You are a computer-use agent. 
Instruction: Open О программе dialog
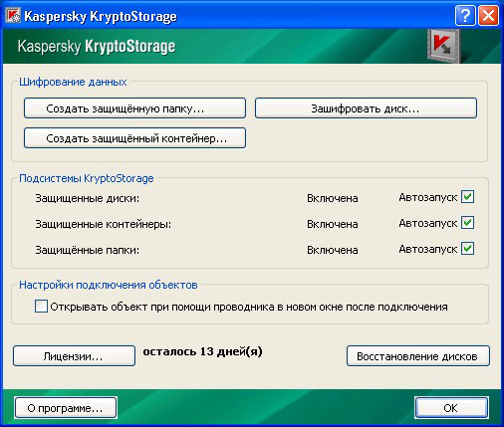[x=66, y=408]
